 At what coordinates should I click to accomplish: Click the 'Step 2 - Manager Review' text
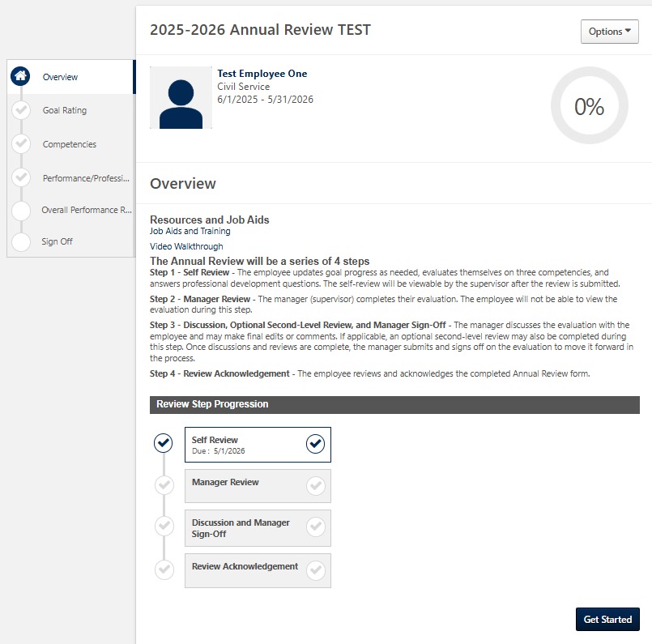pos(200,299)
